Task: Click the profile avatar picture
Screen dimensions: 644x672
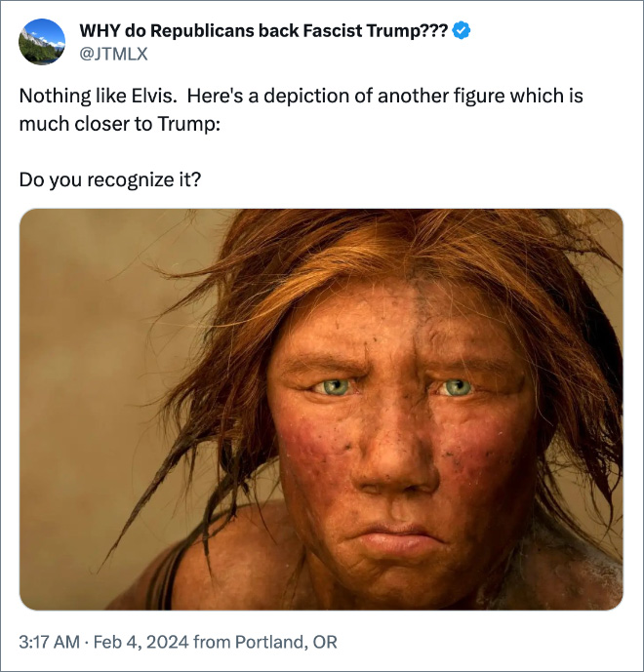Action: tap(42, 44)
